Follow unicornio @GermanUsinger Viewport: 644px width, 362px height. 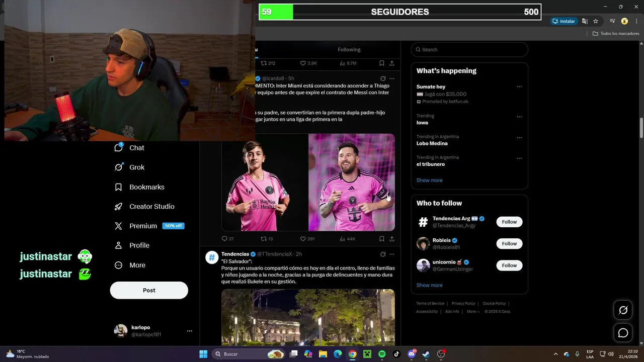click(509, 265)
